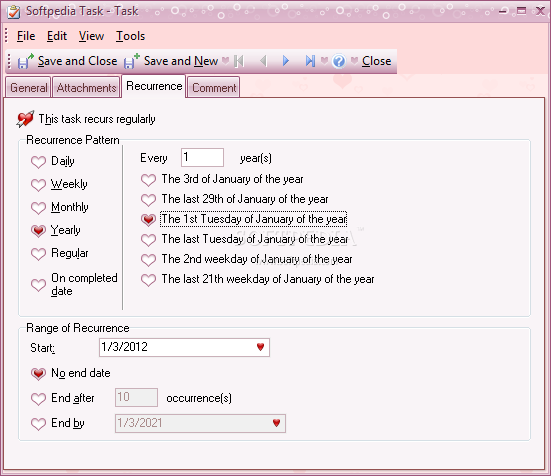Choose 'The 2nd weekday of January' option
The width and height of the screenshot is (551, 476).
tap(148, 260)
